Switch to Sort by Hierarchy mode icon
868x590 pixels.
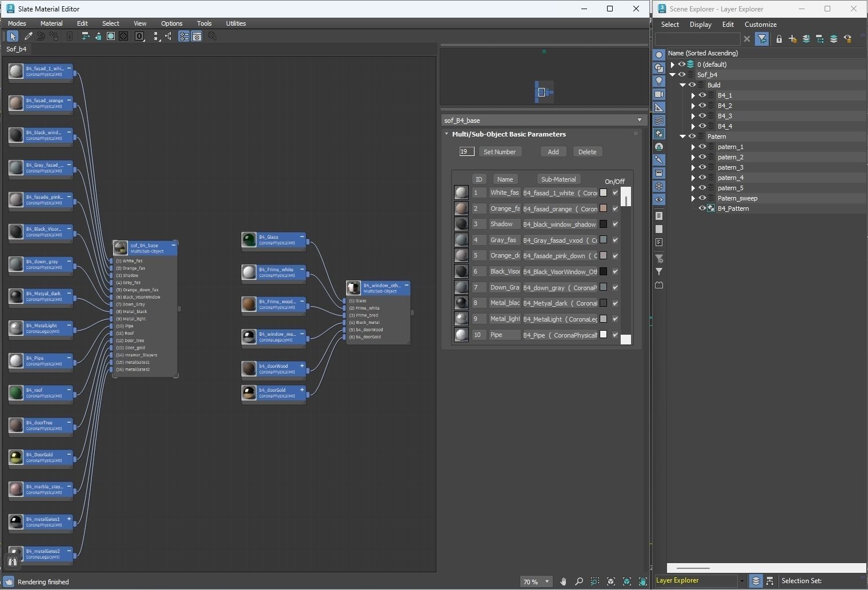(770, 581)
